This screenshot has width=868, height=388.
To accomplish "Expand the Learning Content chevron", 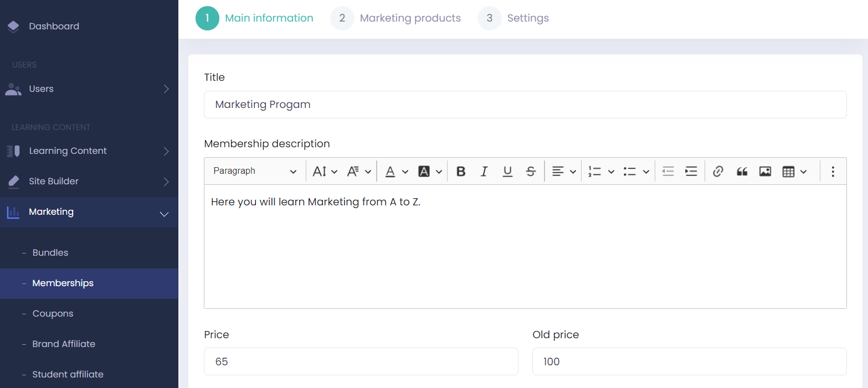I will pyautogui.click(x=166, y=151).
